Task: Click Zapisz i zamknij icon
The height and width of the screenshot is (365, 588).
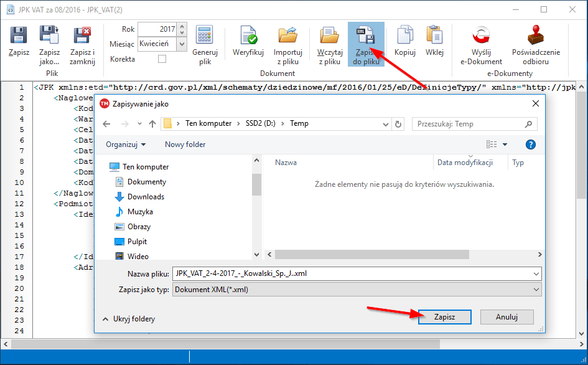Action: click(82, 36)
